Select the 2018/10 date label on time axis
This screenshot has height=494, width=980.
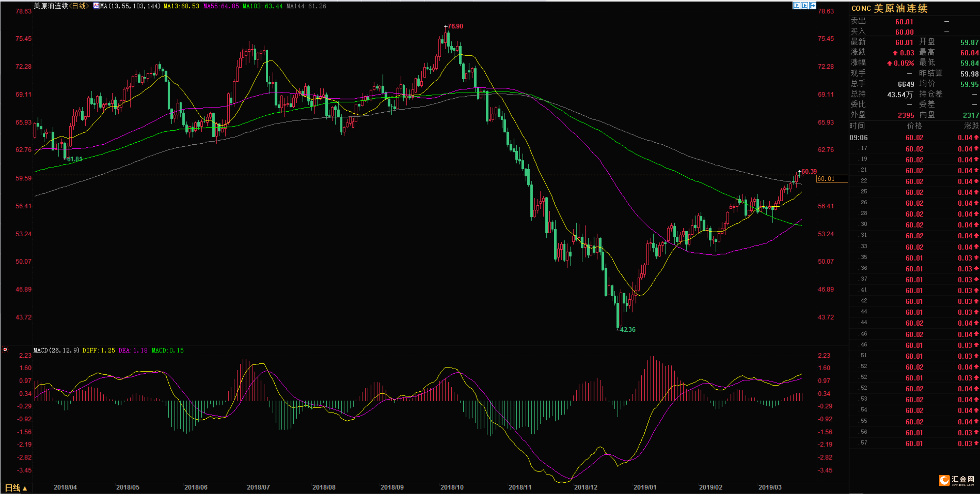[x=452, y=487]
